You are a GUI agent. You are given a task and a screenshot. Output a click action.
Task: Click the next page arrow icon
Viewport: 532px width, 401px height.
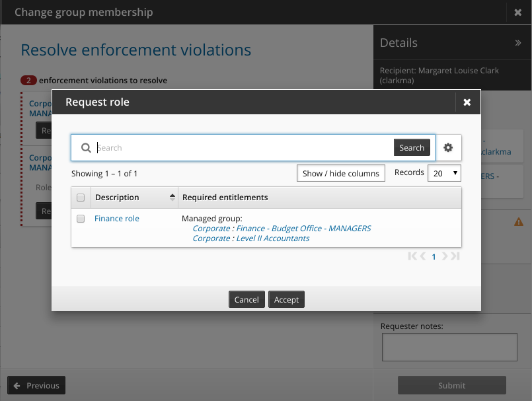[444, 256]
